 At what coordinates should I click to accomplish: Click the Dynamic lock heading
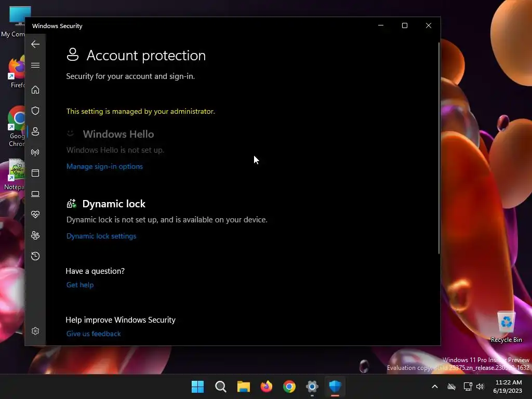coord(114,204)
